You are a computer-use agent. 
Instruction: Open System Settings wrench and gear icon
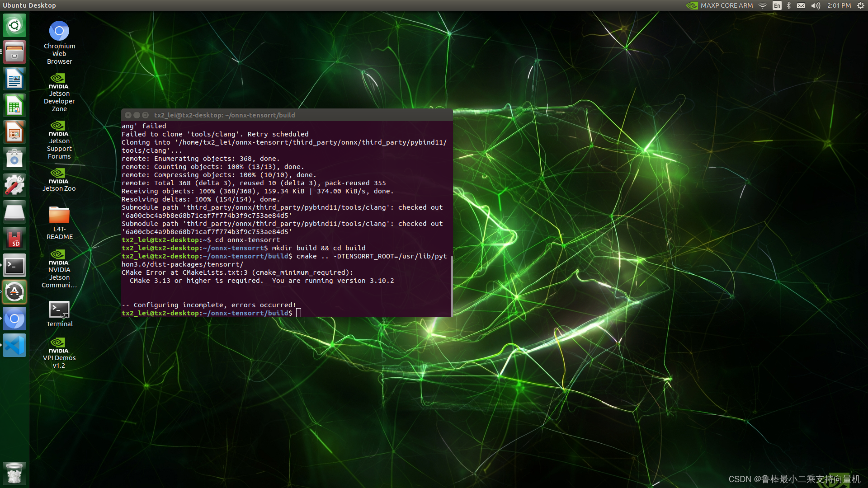tap(14, 185)
